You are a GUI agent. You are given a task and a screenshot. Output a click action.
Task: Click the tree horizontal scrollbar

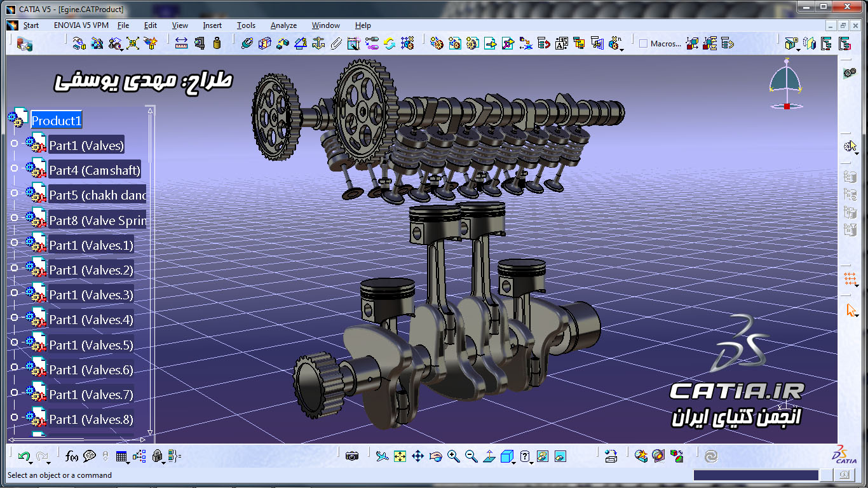coord(77,439)
